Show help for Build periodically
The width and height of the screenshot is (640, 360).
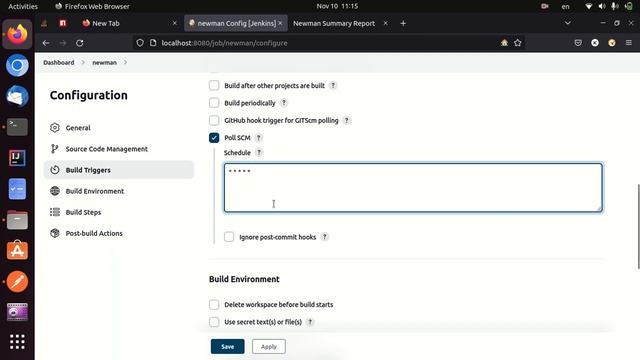coord(284,103)
